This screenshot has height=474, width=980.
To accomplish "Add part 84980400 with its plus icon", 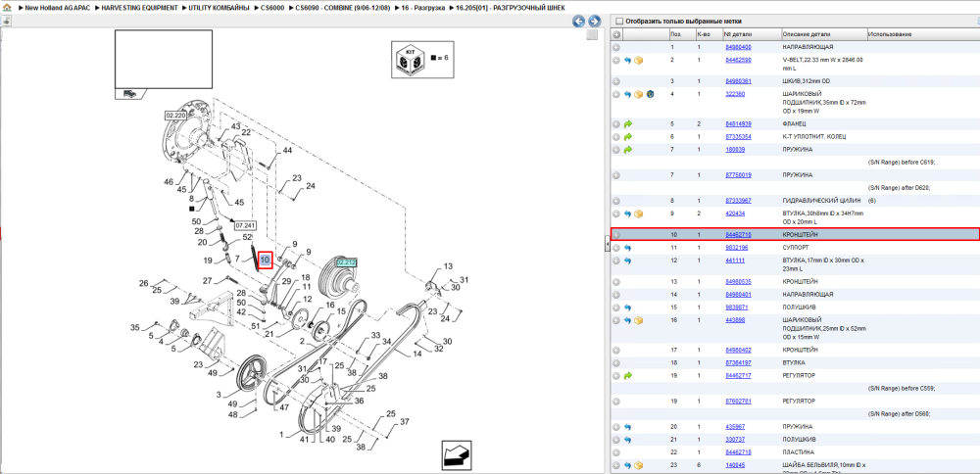I will pyautogui.click(x=616, y=47).
